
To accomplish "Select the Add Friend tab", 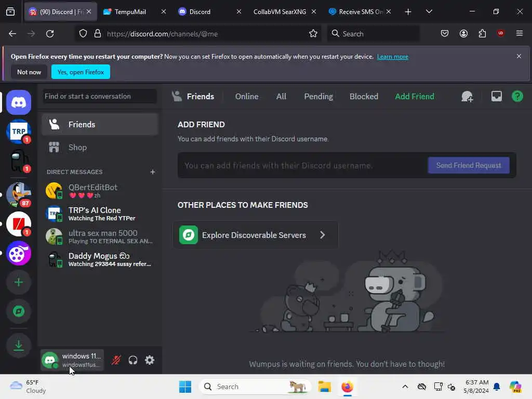I will tap(414, 97).
